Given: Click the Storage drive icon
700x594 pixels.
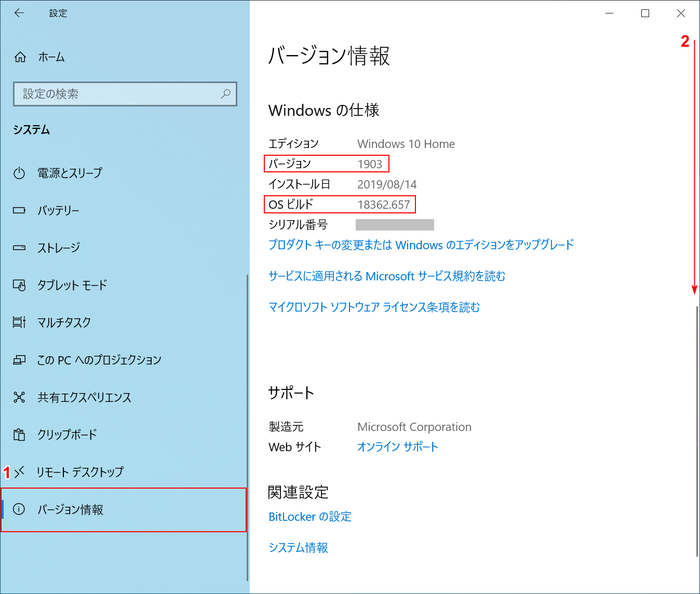Looking at the screenshot, I should click(x=19, y=248).
